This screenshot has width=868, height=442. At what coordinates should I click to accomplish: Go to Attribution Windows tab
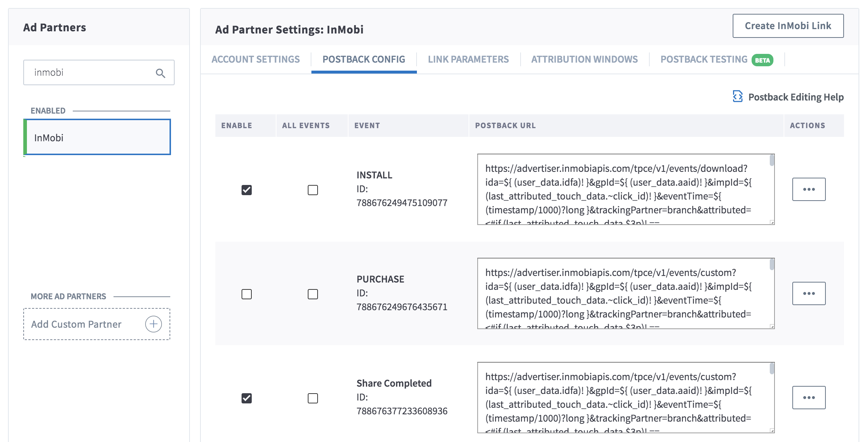point(584,59)
